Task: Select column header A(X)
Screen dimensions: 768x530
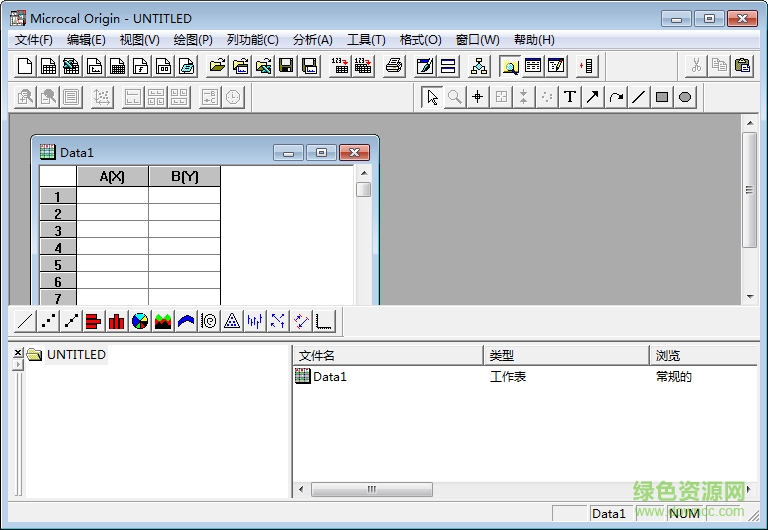Action: pos(112,177)
